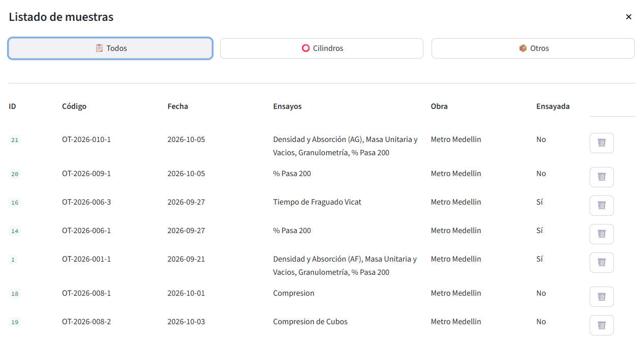Click the ID badge 21
The height and width of the screenshot is (341, 644).
[15, 140]
